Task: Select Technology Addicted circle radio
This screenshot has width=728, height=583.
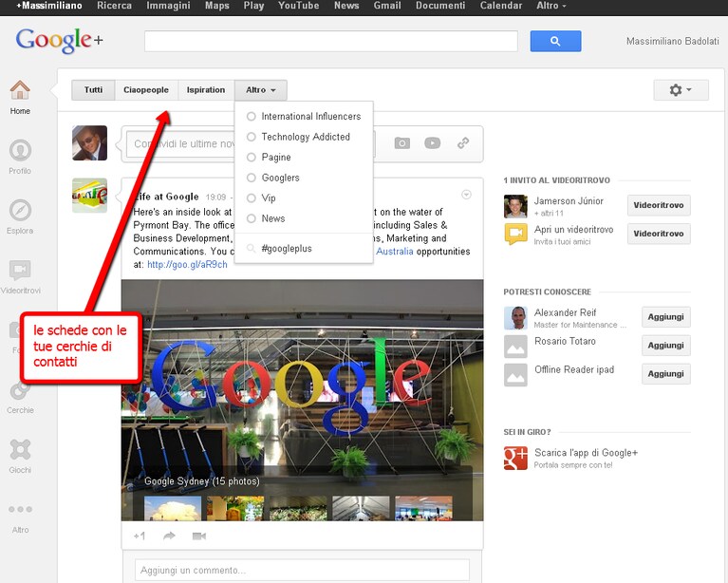Action: (x=252, y=137)
